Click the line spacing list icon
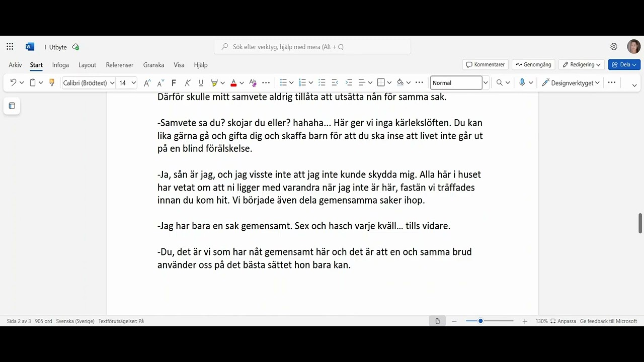This screenshot has height=362, width=644. click(322, 83)
